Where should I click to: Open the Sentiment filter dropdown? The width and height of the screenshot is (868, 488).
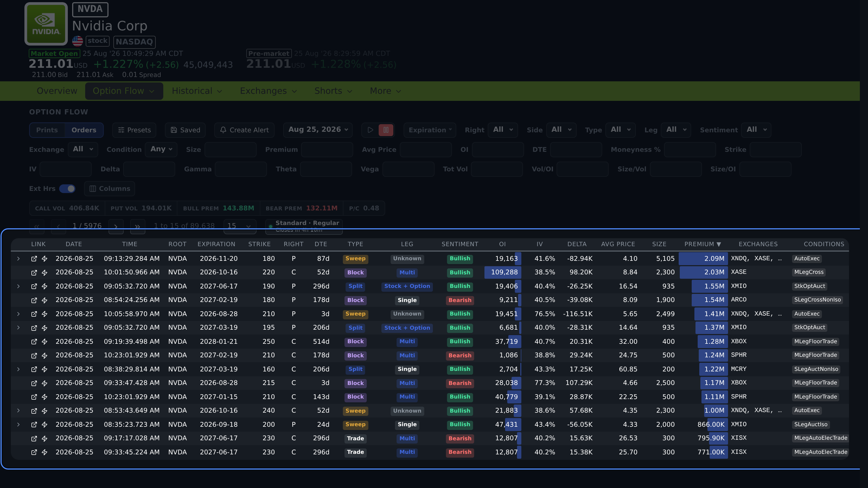pos(756,130)
